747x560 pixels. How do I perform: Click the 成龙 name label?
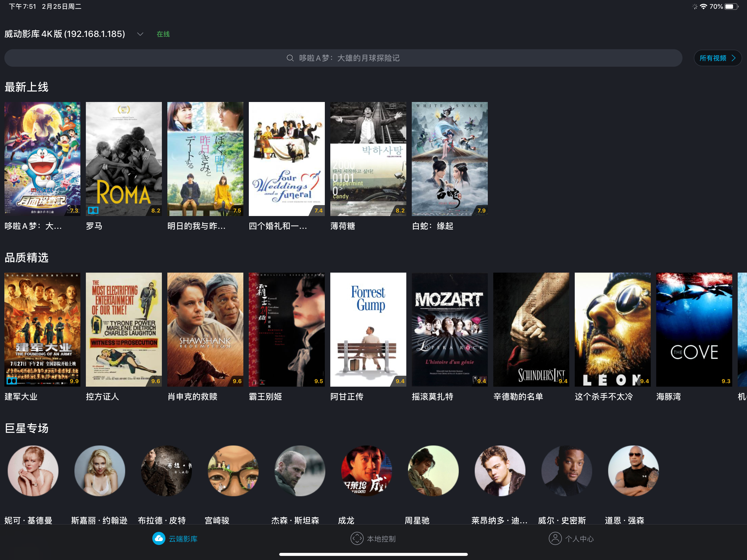tap(346, 520)
